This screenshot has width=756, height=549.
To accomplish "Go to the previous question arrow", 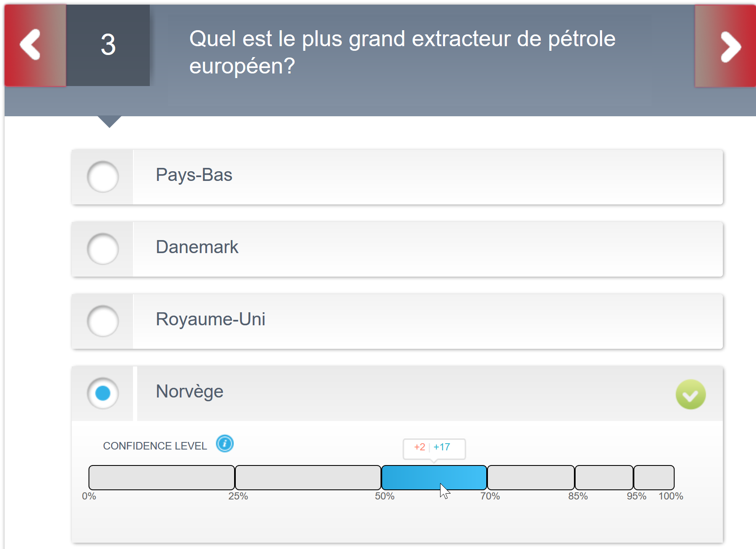I will click(35, 45).
